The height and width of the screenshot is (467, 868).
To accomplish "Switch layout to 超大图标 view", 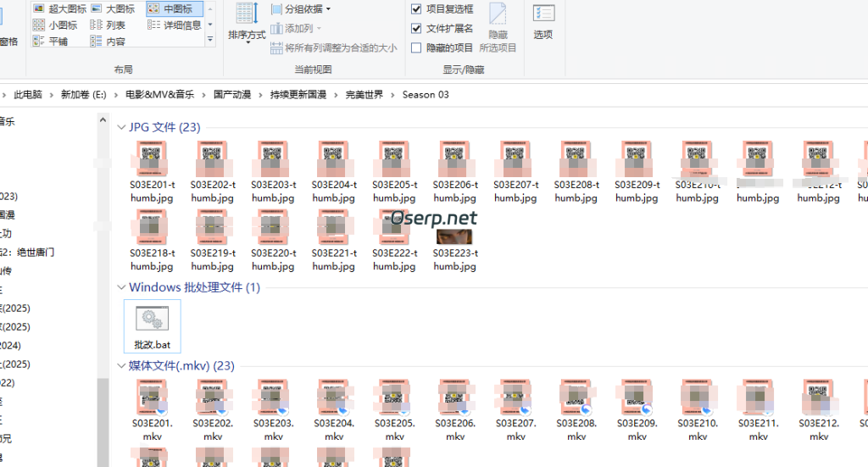I will [60, 8].
